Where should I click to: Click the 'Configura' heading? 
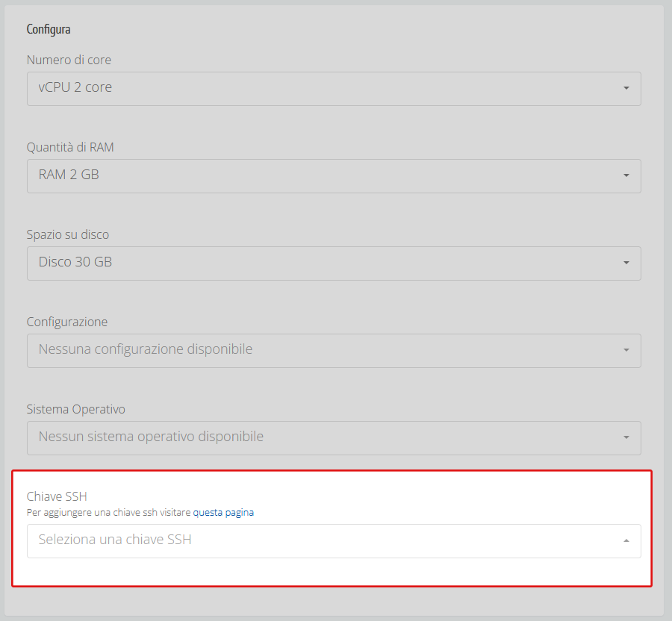pos(49,29)
